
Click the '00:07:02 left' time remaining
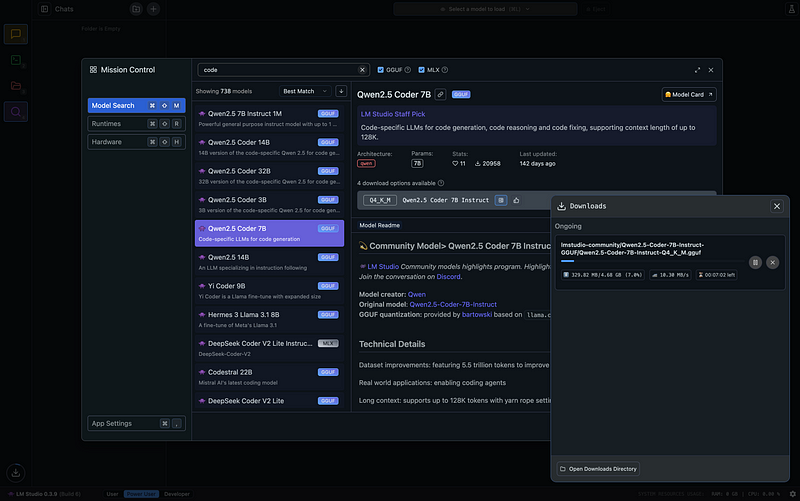point(717,275)
